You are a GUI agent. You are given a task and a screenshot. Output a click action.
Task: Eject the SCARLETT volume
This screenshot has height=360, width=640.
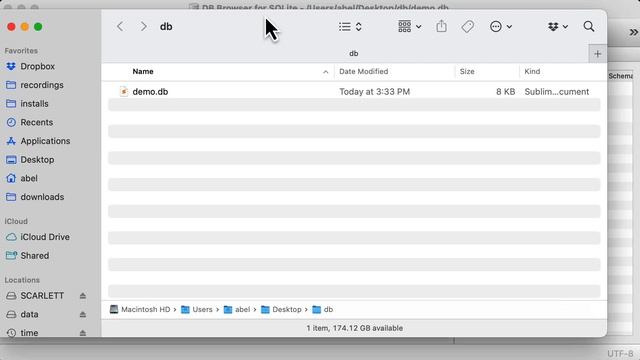[83, 296]
